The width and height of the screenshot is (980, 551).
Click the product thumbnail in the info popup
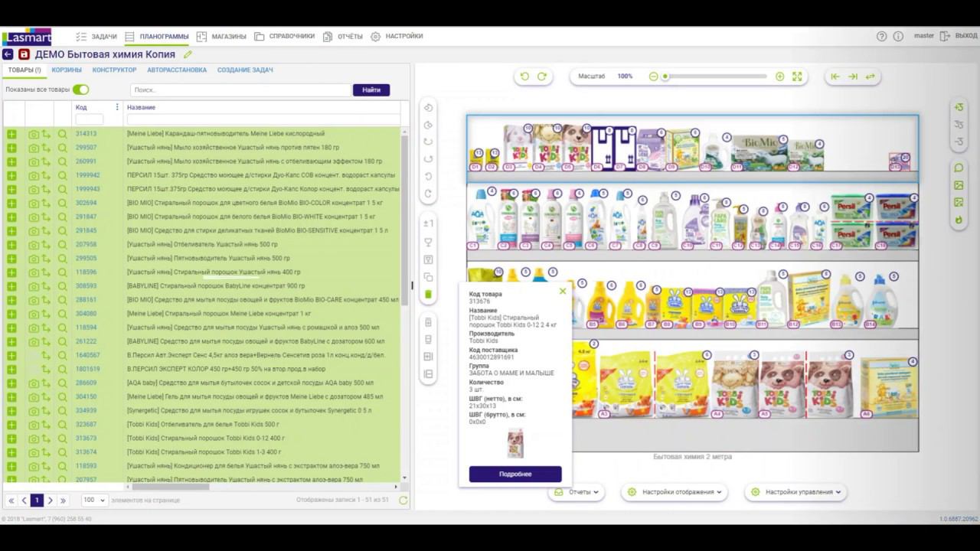(x=515, y=445)
